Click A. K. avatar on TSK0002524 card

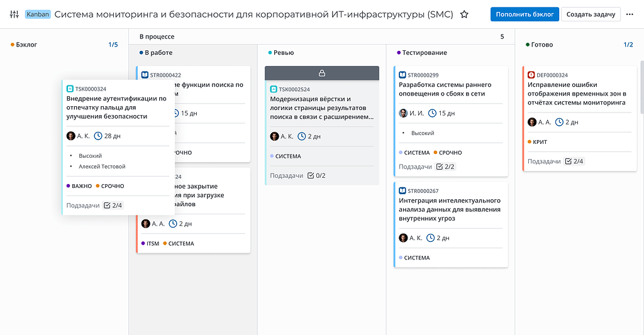coord(274,136)
